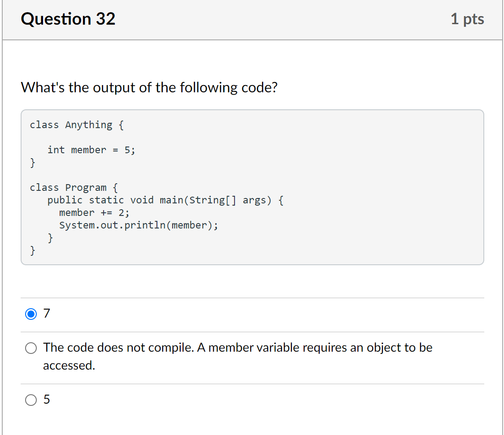Click the final closing brace of class Program
The height and width of the screenshot is (435, 504).
[32, 250]
